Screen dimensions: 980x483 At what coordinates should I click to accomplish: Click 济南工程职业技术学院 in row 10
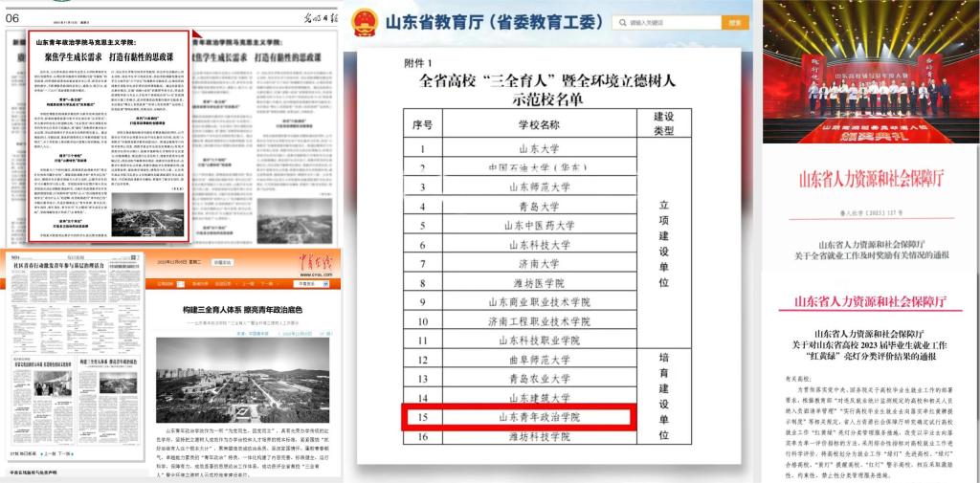click(539, 321)
